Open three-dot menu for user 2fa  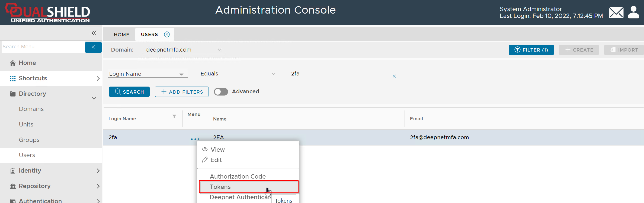(195, 139)
